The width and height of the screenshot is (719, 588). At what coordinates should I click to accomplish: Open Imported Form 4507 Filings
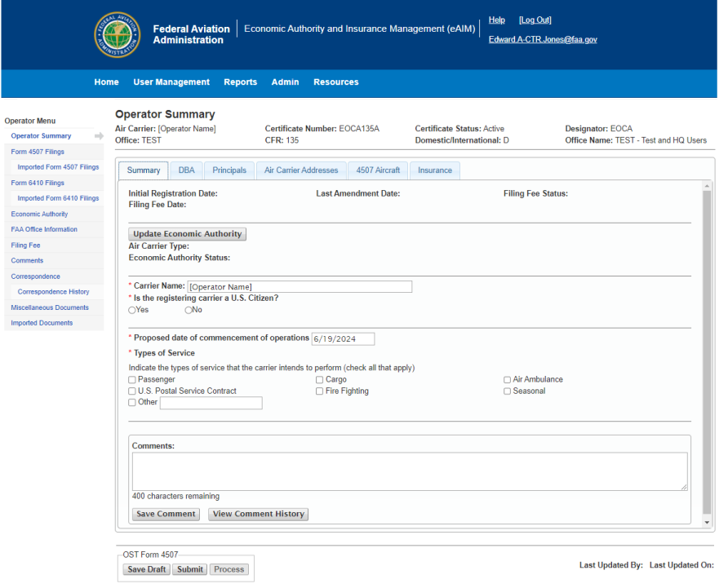(x=58, y=167)
